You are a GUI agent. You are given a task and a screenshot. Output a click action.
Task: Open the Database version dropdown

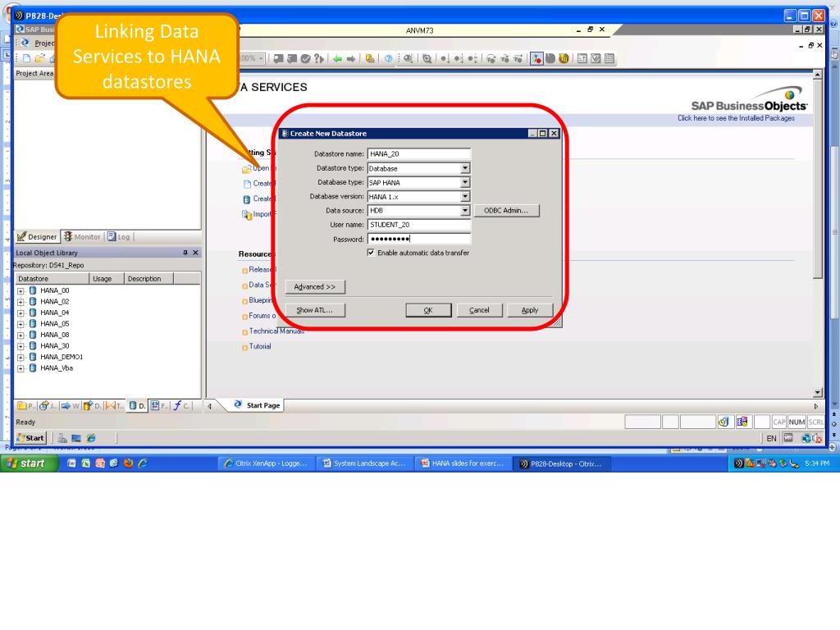pyautogui.click(x=465, y=197)
